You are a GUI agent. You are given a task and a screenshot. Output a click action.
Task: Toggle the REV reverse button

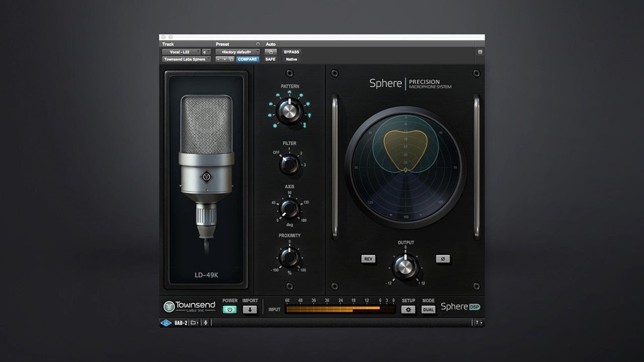point(368,259)
